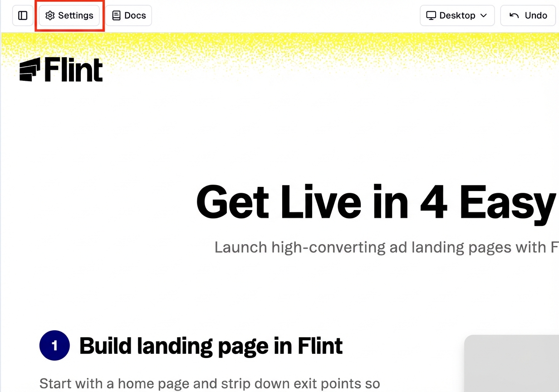
Task: Click the gear icon beside Settings
Action: (x=50, y=15)
